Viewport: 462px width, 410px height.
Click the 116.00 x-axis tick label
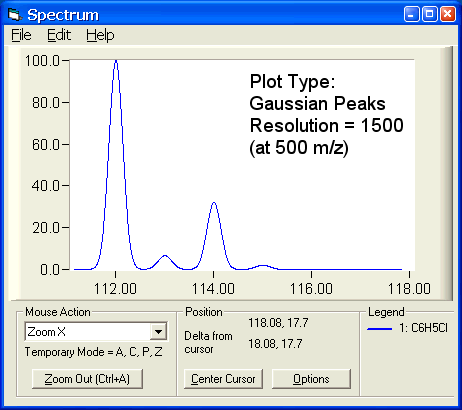(311, 289)
